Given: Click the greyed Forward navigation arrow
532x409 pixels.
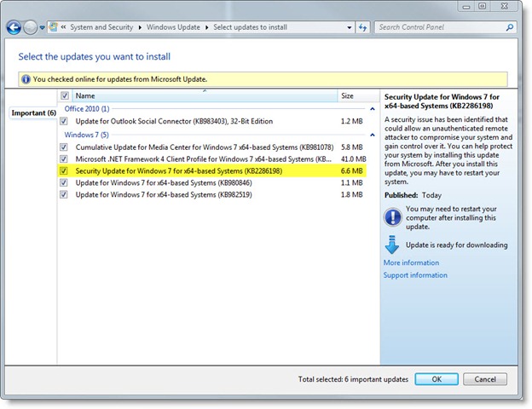Looking at the screenshot, I should [30, 27].
